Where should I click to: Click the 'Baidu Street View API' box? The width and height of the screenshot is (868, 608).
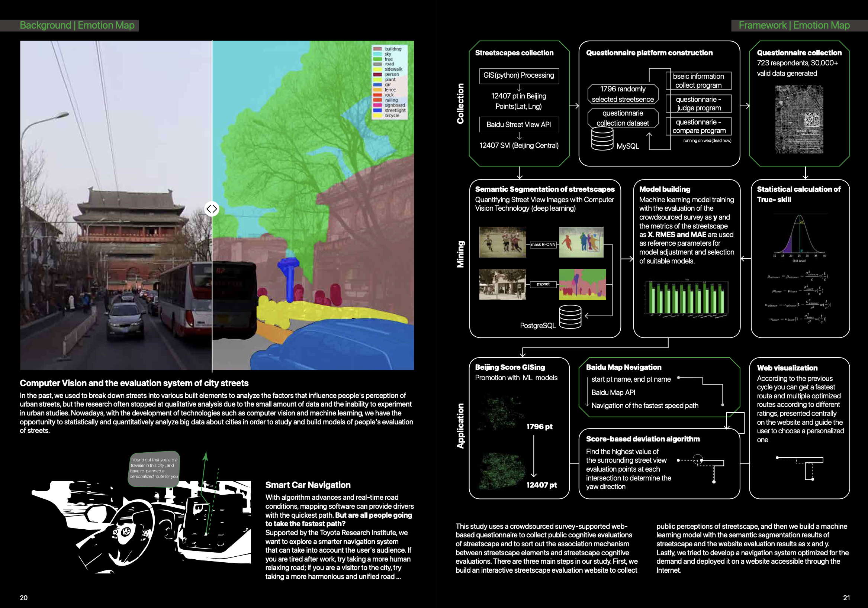(x=519, y=125)
